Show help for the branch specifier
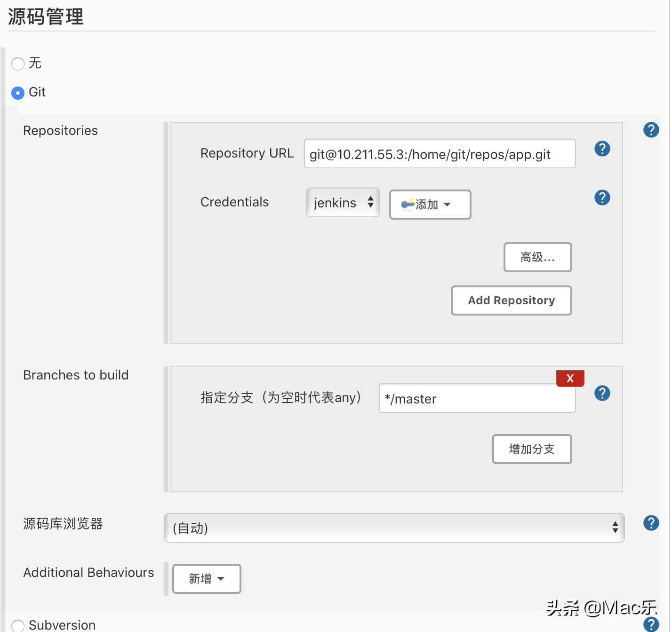The height and width of the screenshot is (632, 672). (x=602, y=393)
